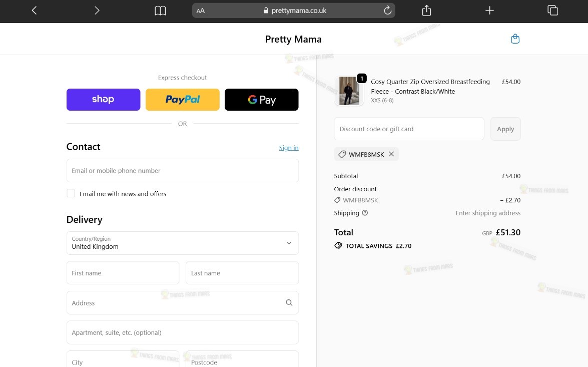Click the total £51.30 amount
Viewport: 588px width, 367px height.
tap(508, 232)
